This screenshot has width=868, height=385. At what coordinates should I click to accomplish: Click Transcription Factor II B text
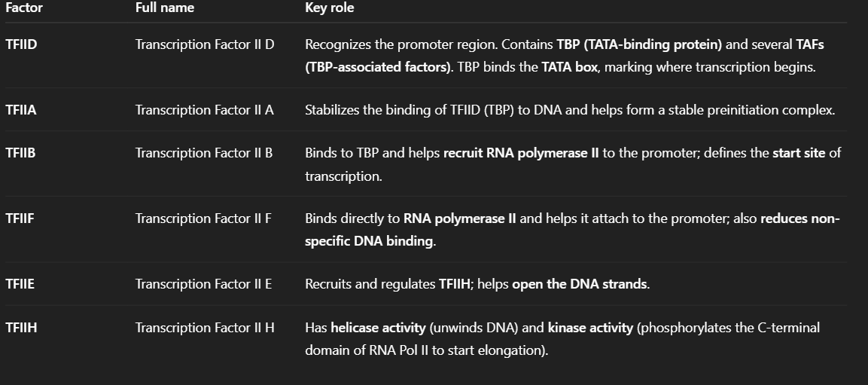coord(204,153)
